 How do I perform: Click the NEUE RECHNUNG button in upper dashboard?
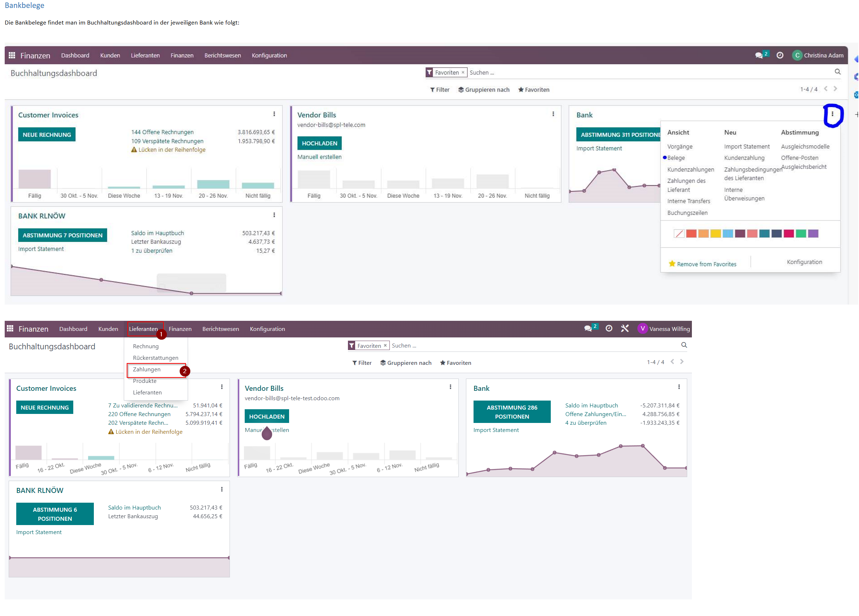[47, 134]
